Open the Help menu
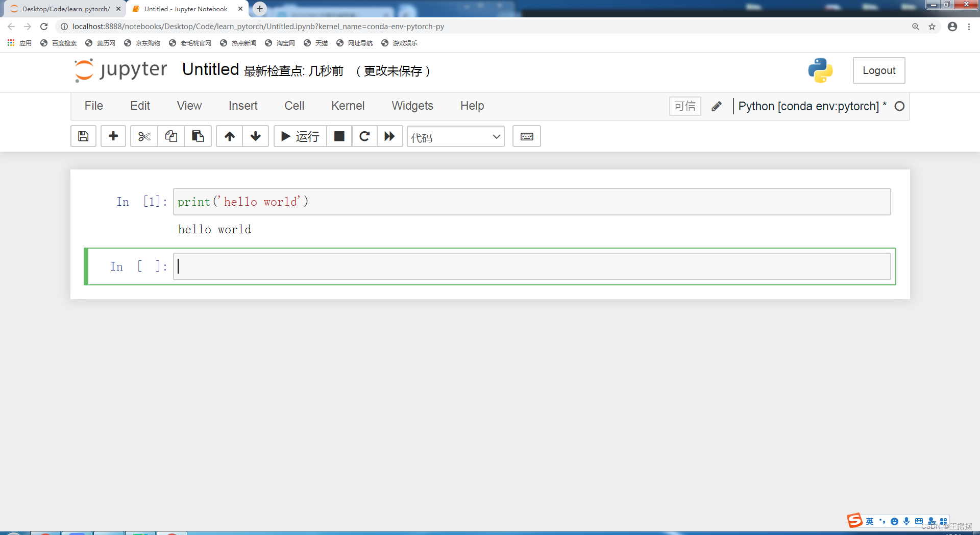The image size is (980, 535). (472, 106)
